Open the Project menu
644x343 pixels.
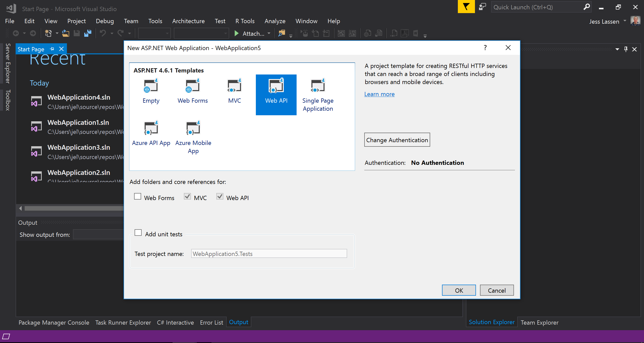(76, 21)
